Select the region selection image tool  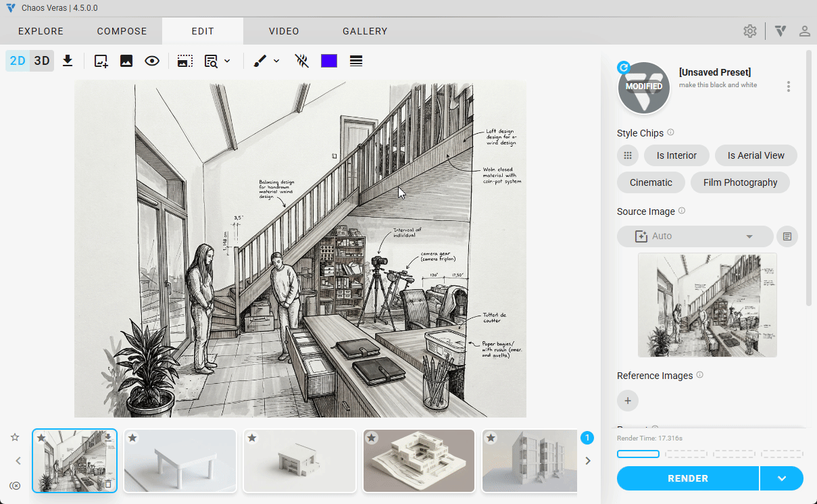(185, 61)
